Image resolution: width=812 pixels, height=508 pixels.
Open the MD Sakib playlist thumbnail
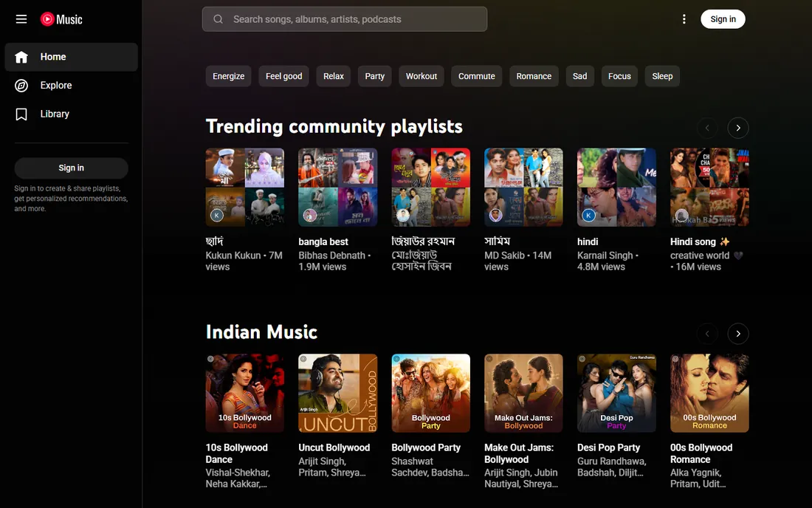click(523, 188)
